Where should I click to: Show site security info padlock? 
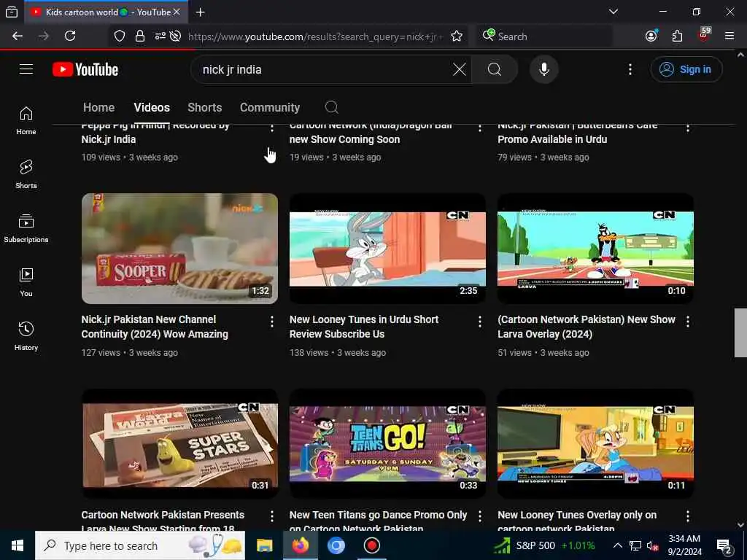pos(139,36)
